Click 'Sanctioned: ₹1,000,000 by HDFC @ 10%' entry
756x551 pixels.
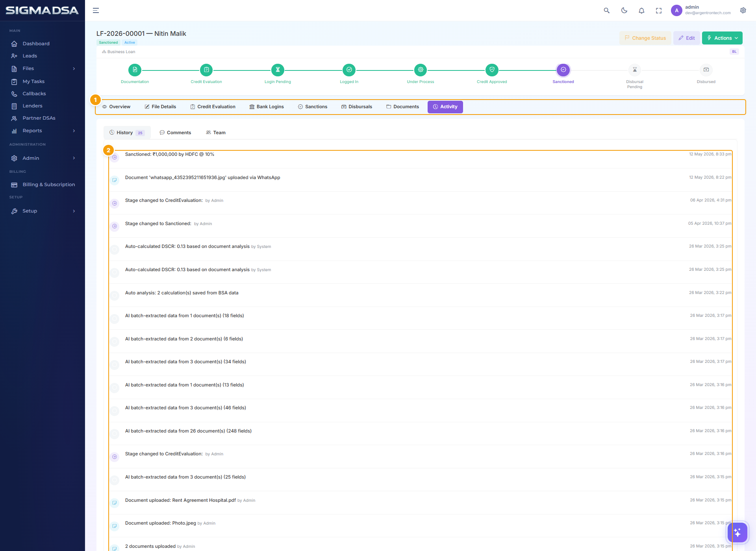point(170,154)
